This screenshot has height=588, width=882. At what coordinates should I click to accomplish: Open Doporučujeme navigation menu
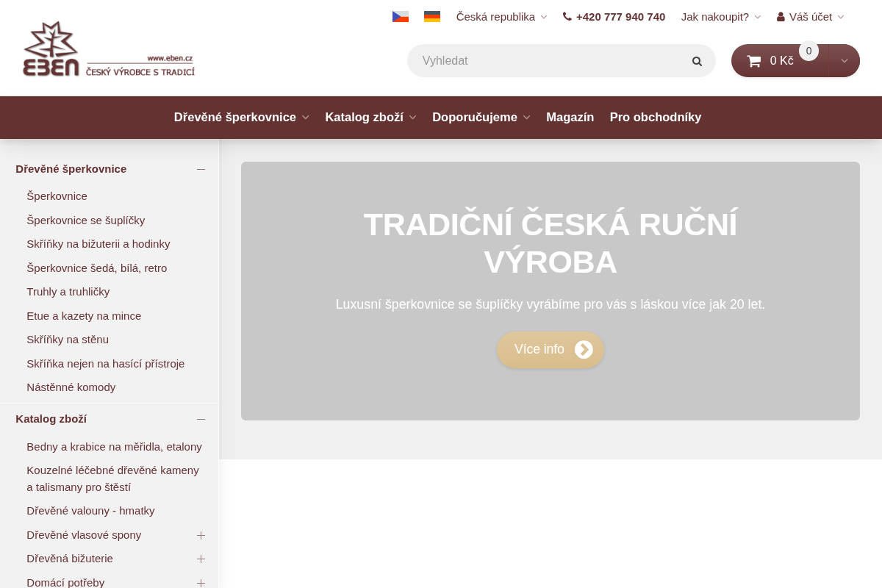[x=481, y=117]
